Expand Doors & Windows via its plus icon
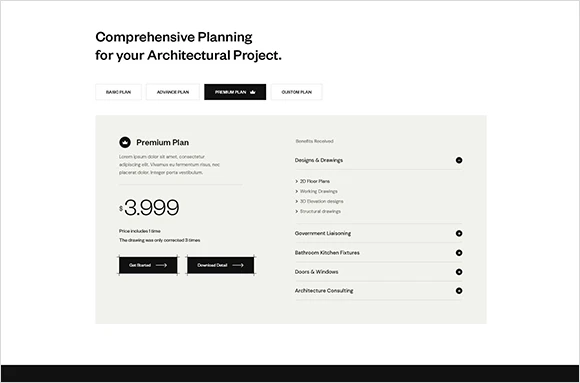 point(459,272)
